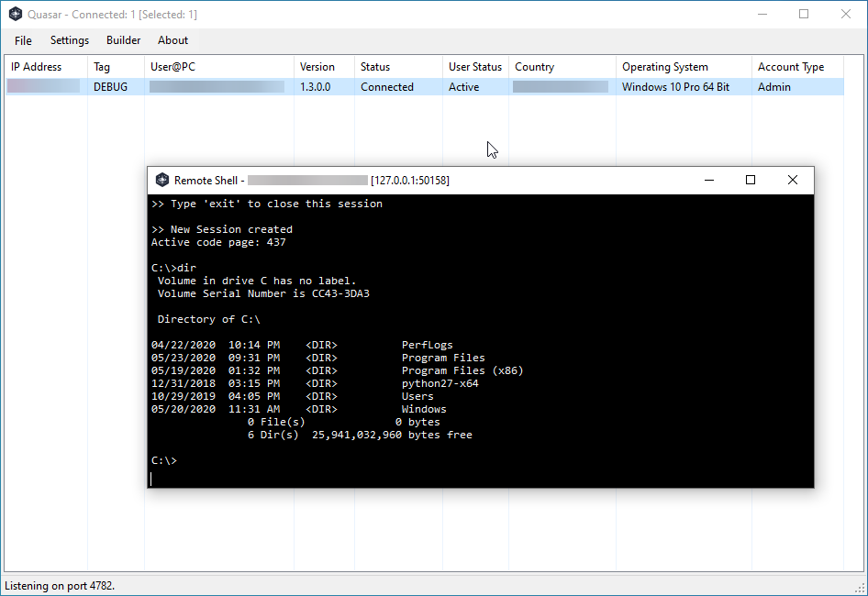Click the Quasar logo in the main title bar

click(12, 14)
